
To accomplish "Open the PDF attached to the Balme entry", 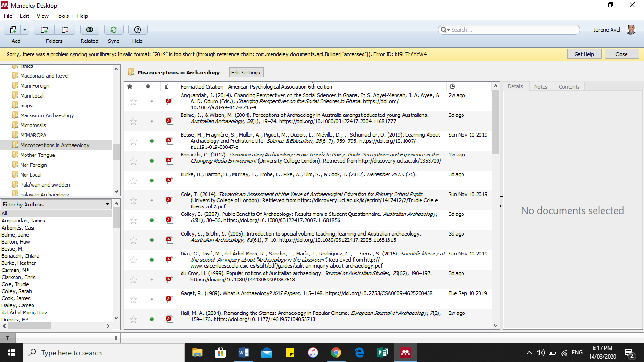I will (x=170, y=121).
